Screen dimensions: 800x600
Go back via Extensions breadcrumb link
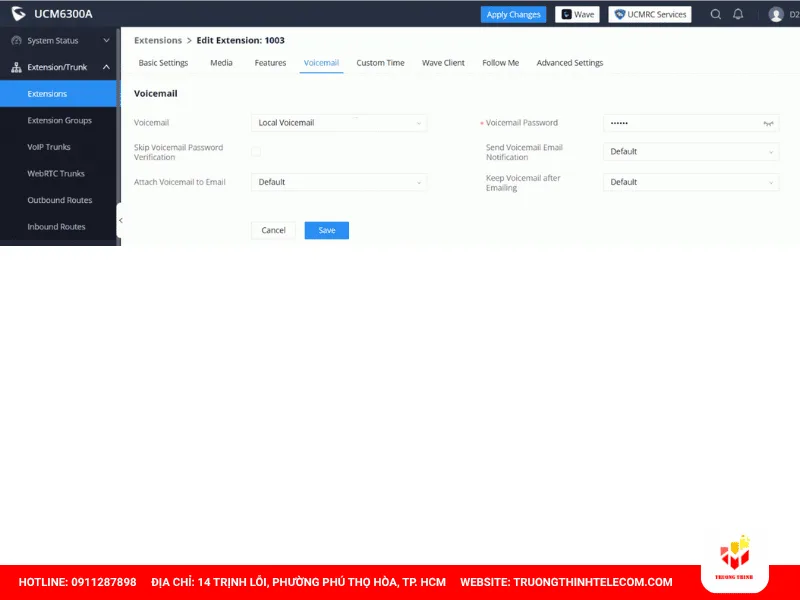(x=158, y=40)
